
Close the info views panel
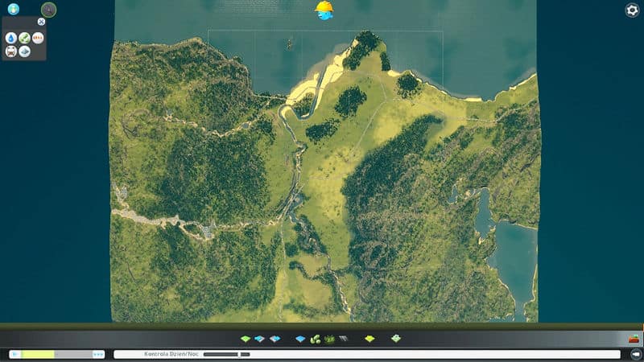(41, 22)
